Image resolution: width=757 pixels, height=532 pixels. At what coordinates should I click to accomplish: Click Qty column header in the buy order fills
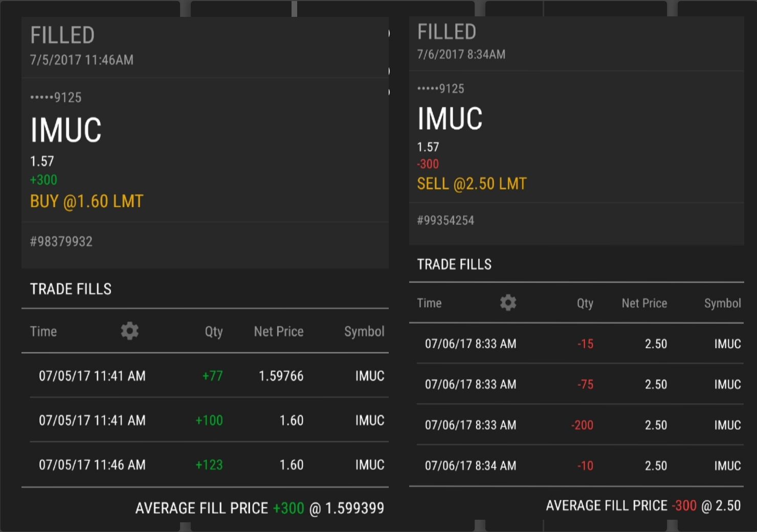[x=213, y=332]
